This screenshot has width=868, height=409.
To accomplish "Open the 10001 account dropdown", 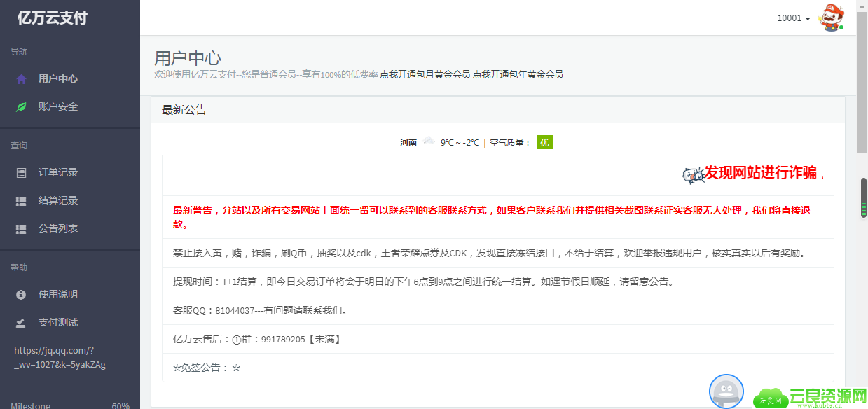I will pyautogui.click(x=794, y=18).
